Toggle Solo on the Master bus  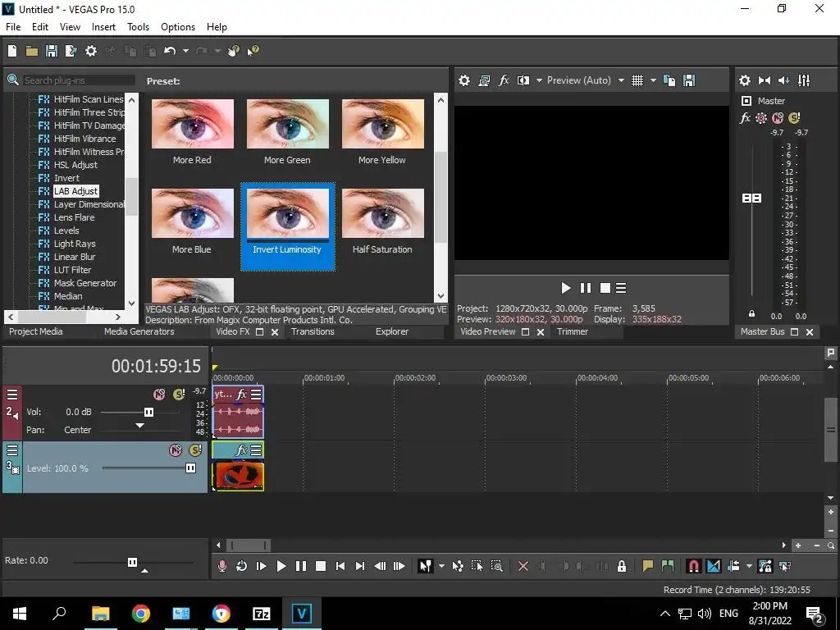click(x=794, y=118)
